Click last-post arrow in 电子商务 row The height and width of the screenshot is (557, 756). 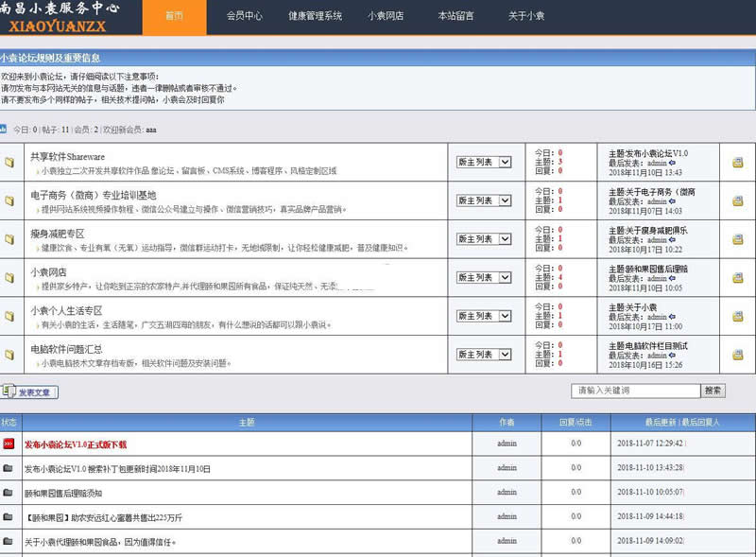coord(672,201)
